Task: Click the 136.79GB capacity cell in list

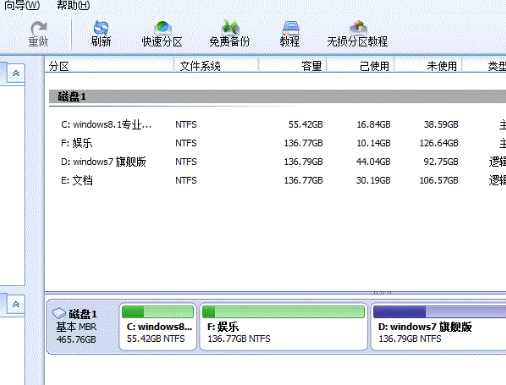Action: [303, 162]
